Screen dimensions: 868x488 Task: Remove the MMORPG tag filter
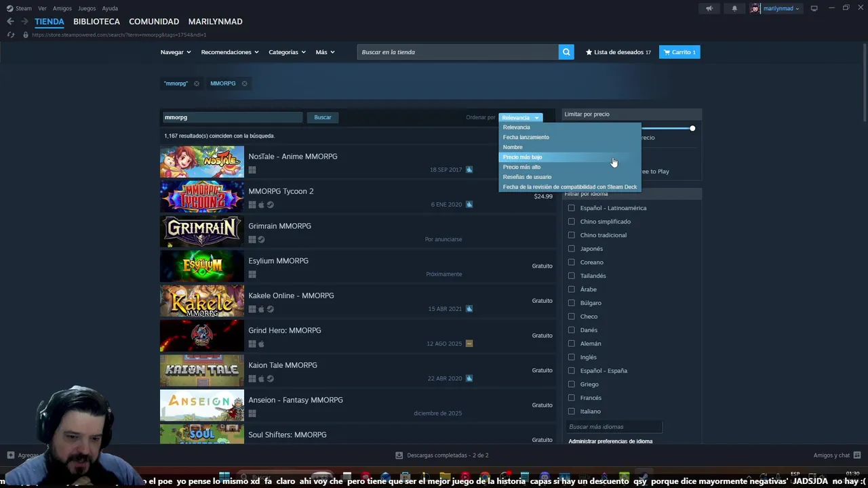coord(245,83)
